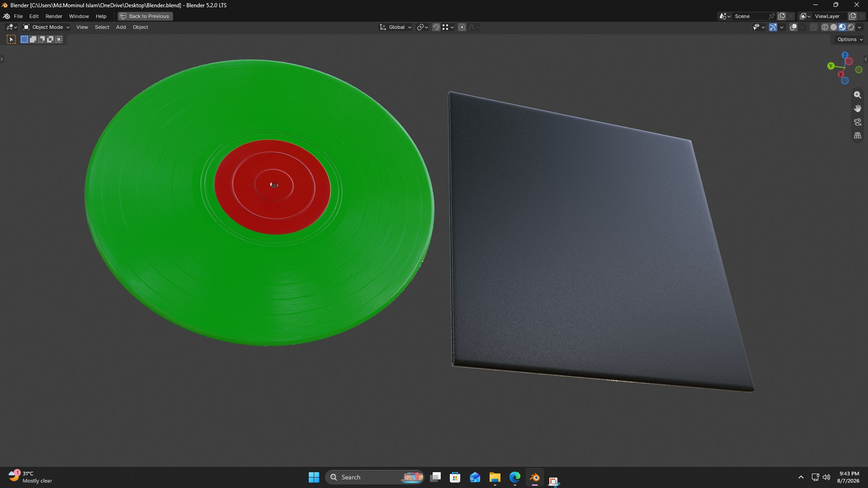Click the Back to Previous button
Image resolution: width=868 pixels, height=488 pixels.
145,16
